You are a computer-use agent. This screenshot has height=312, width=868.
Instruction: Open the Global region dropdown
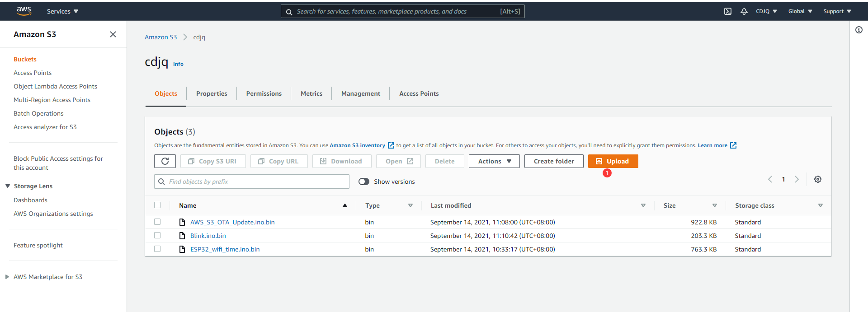(800, 11)
